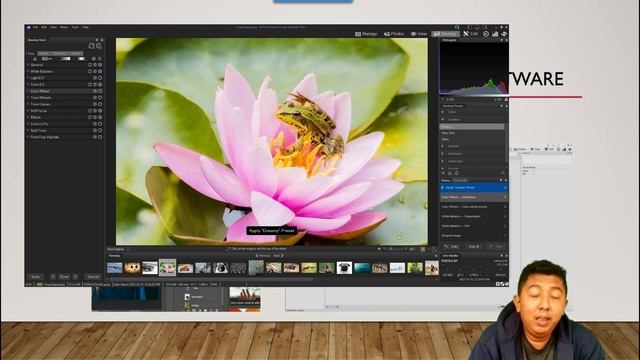Select the Apply 'Dreamy' Preset history step
Screen dimensions: 640x360
(x=473, y=188)
